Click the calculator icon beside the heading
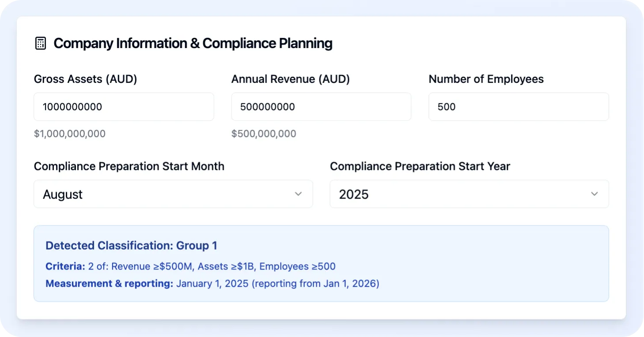This screenshot has height=337, width=644. [x=40, y=44]
